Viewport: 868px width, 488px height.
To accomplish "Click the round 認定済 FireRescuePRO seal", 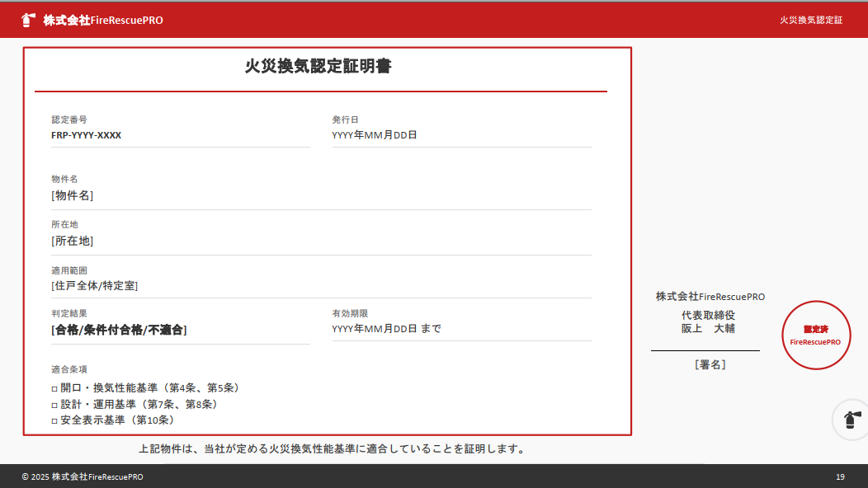I will coord(815,335).
